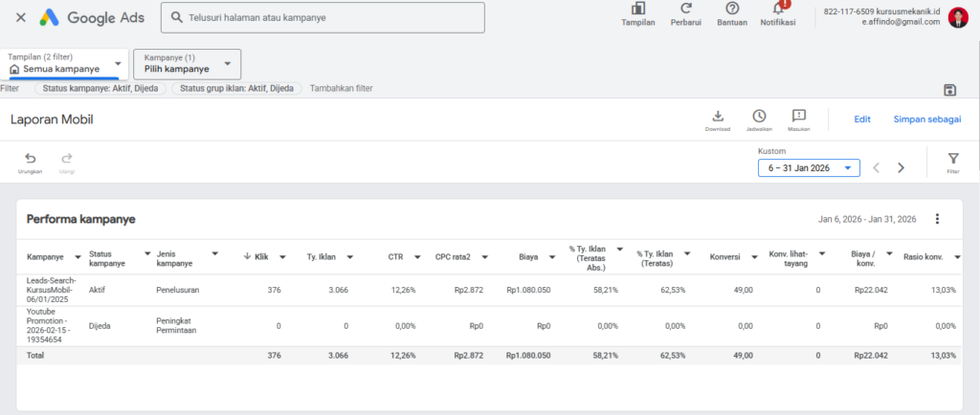Expand the Semua kampanye view dropdown
980x415 pixels.
(x=65, y=64)
